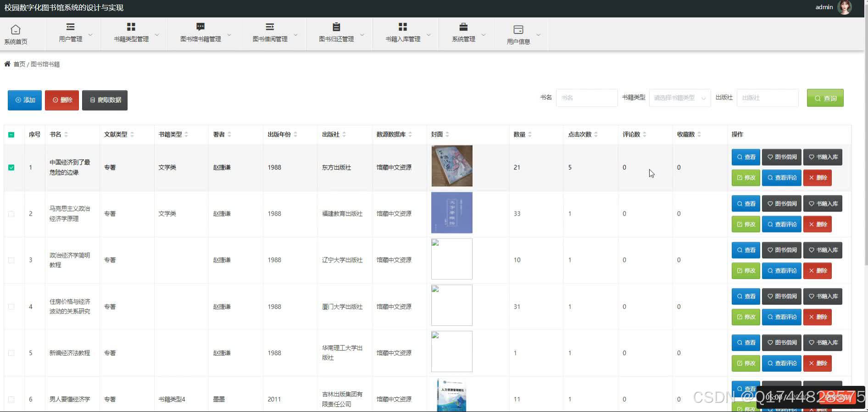Open the 书籍类型 select dropdown in search bar

pyautogui.click(x=680, y=98)
